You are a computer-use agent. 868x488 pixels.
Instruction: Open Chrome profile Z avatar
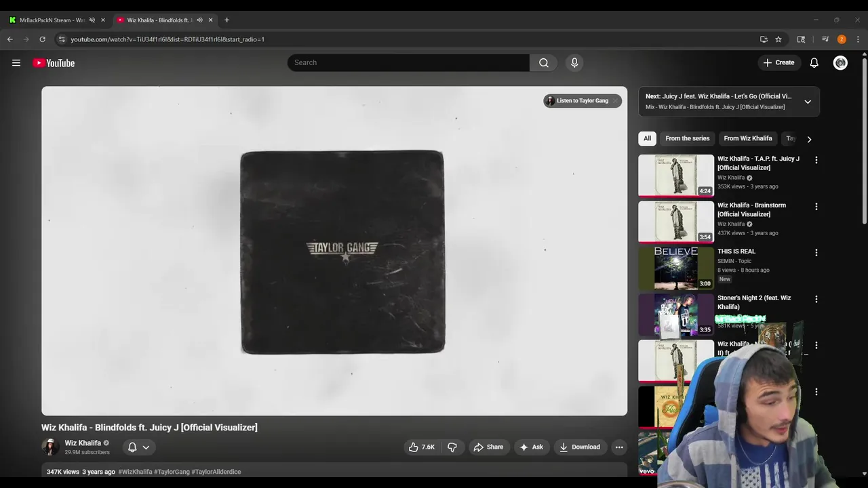842,39
